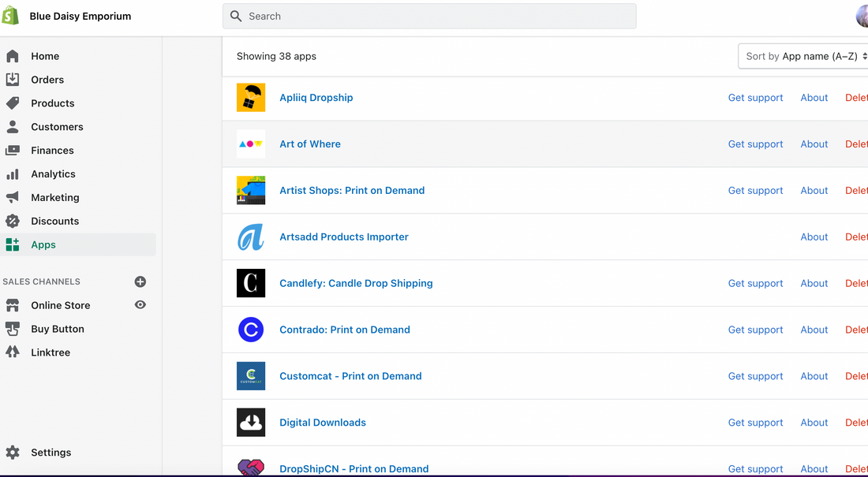Viewport: 868px width, 477px height.
Task: Click the Artsadd blue letter icon
Action: click(251, 237)
